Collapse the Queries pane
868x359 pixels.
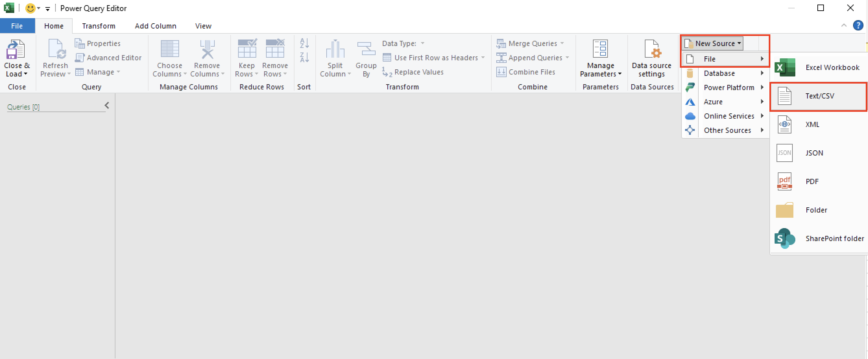point(107,106)
